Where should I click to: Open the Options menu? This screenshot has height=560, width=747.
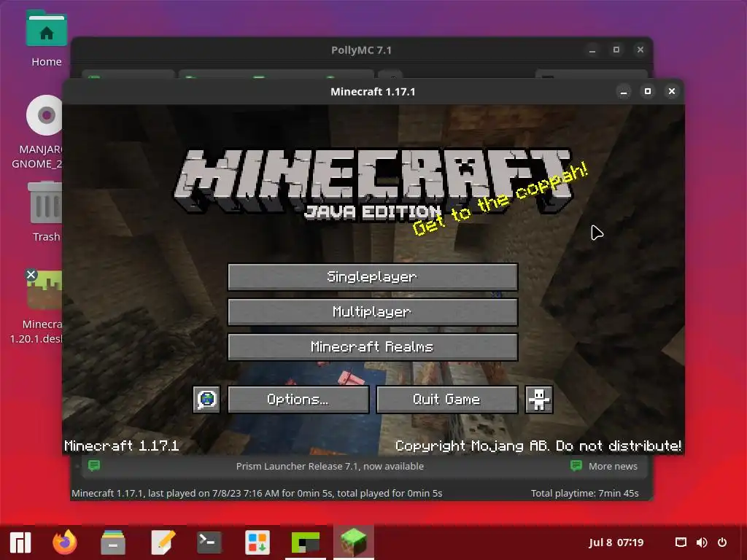(x=298, y=399)
